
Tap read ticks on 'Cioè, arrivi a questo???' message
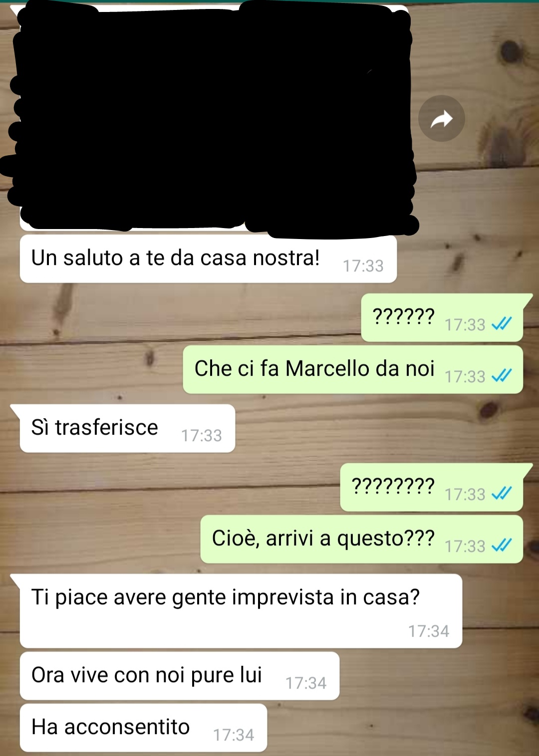pyautogui.click(x=502, y=546)
